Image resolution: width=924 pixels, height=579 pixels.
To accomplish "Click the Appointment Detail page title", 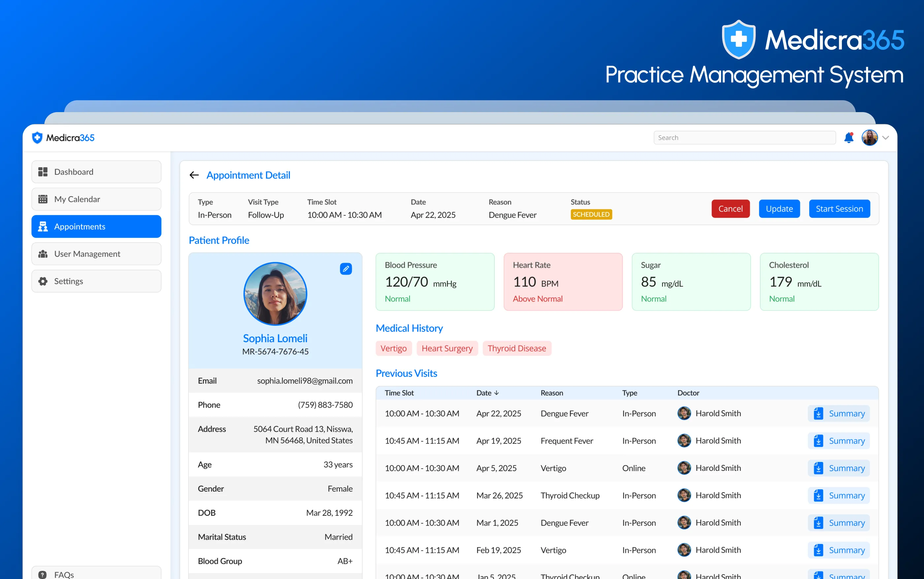I will pyautogui.click(x=248, y=175).
